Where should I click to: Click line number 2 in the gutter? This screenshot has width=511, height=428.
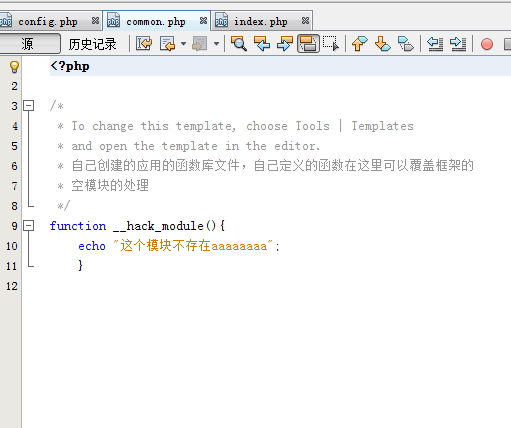(x=14, y=86)
